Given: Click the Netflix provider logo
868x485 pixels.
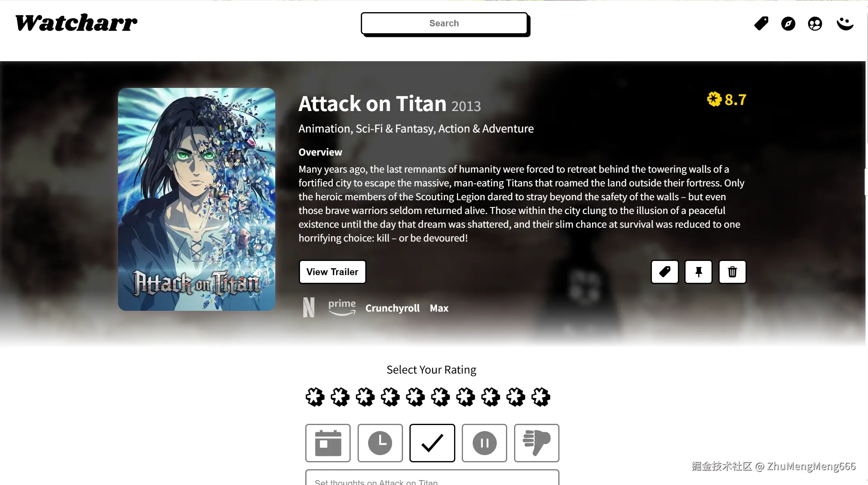Looking at the screenshot, I should coord(309,308).
